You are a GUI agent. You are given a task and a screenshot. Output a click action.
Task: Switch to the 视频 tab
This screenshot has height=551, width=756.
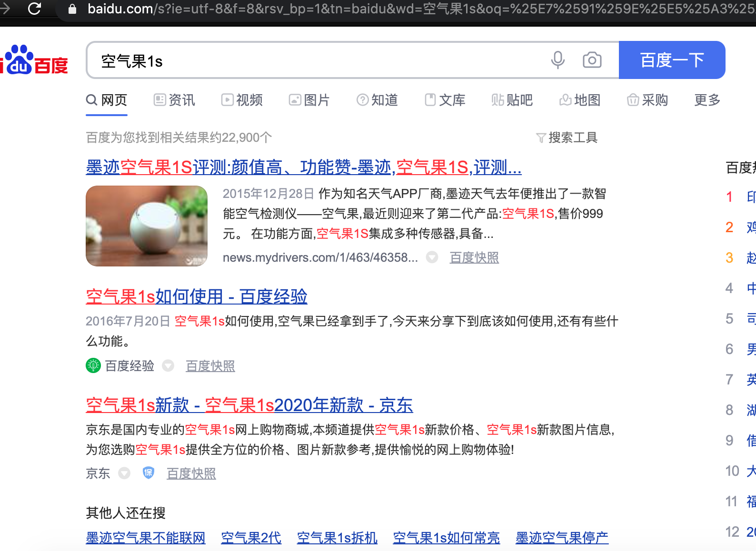click(242, 100)
